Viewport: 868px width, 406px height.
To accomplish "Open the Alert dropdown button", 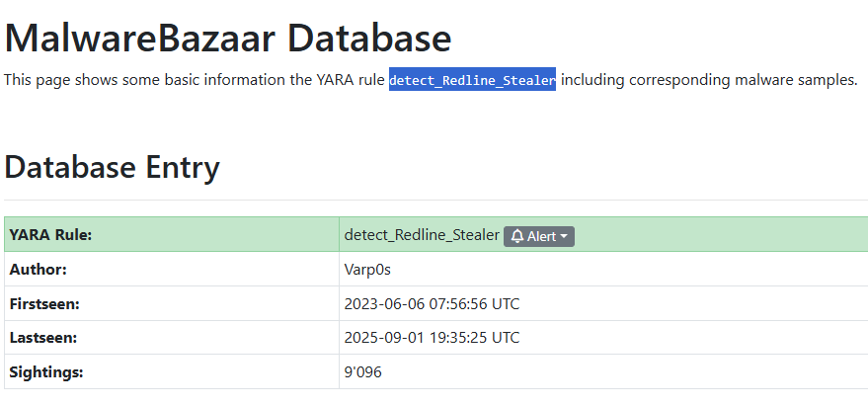I will point(538,236).
